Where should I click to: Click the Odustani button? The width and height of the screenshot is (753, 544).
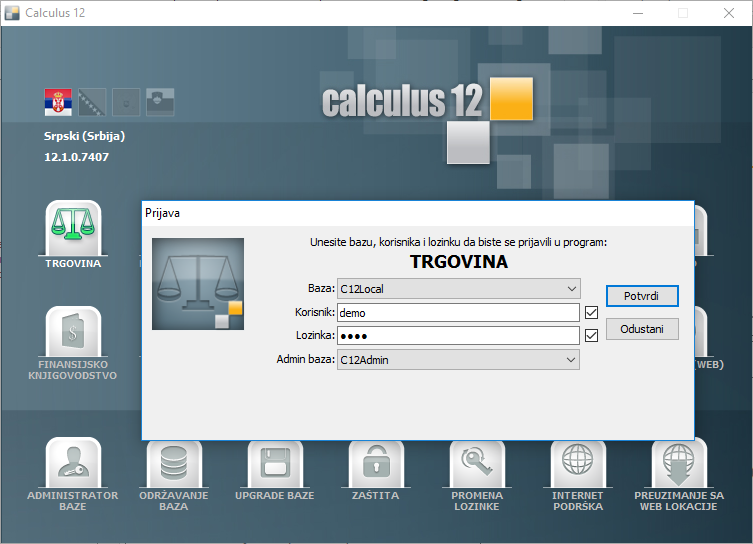[x=642, y=329]
